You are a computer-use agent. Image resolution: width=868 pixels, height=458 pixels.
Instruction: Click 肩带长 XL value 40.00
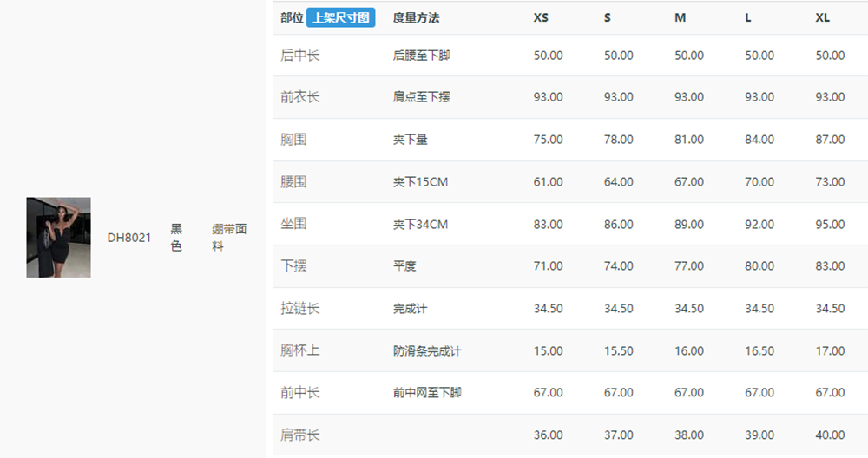coord(830,435)
